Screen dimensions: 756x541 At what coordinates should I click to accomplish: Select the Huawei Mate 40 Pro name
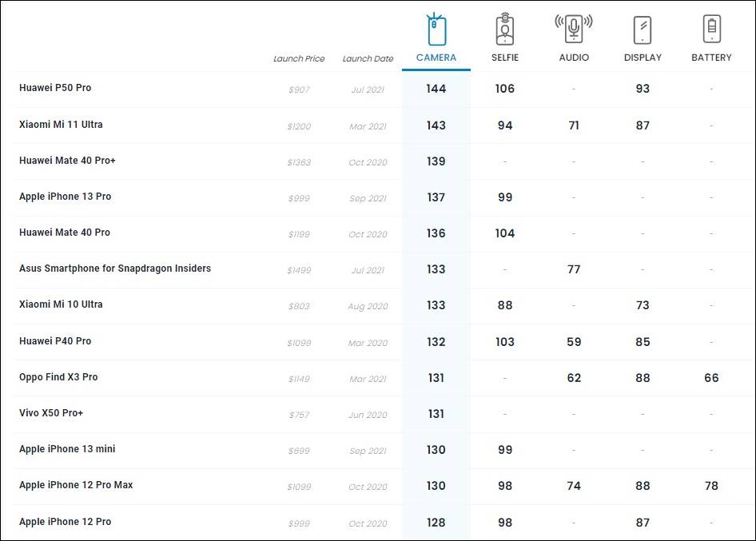point(65,233)
